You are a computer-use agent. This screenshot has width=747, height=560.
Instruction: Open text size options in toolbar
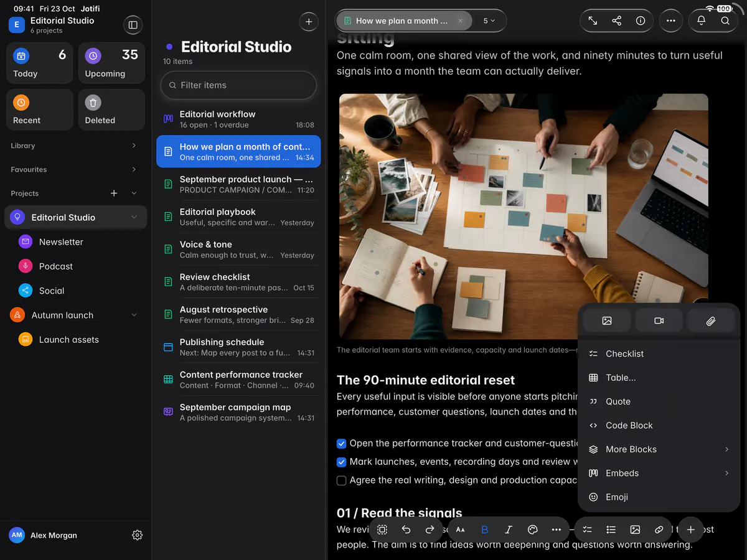[x=461, y=530]
